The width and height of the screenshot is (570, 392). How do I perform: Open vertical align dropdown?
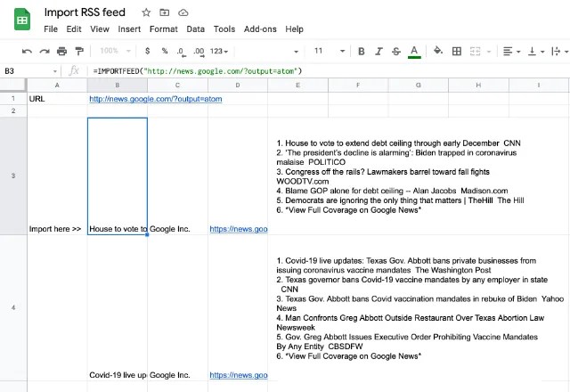click(x=536, y=52)
